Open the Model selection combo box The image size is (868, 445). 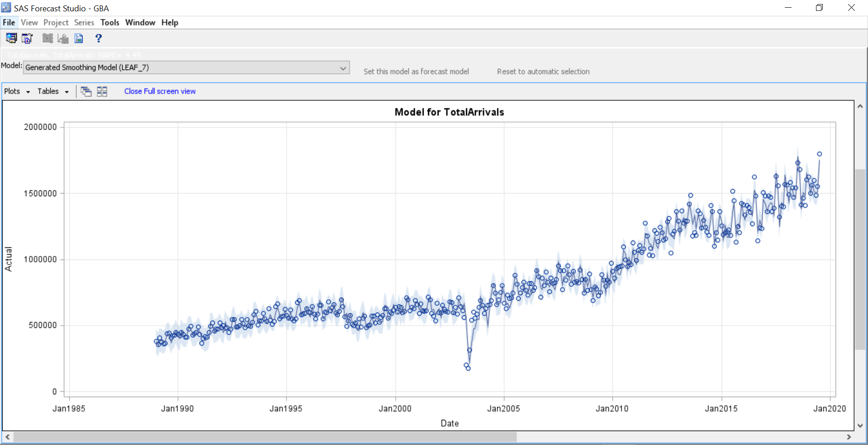tap(186, 67)
